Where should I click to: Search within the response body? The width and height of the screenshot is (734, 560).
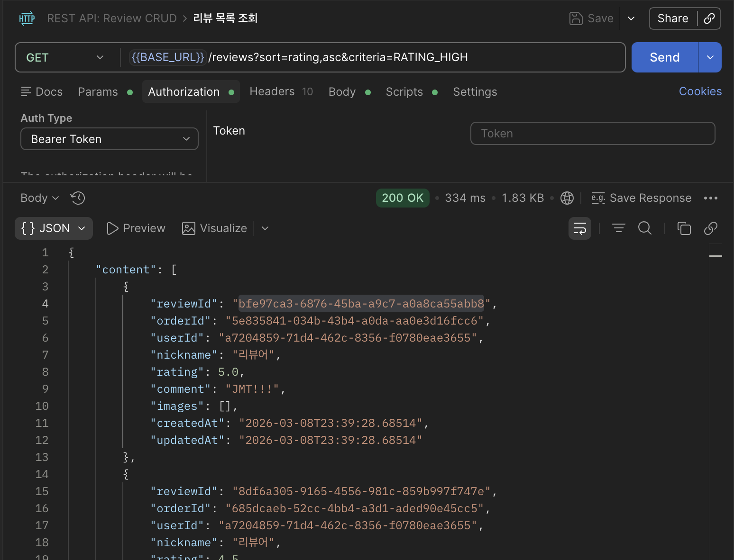tap(645, 228)
